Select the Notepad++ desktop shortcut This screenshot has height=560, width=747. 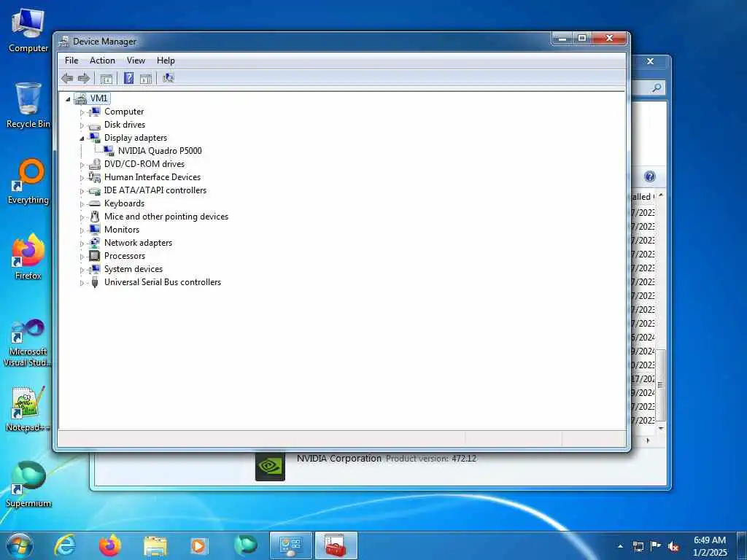28,408
